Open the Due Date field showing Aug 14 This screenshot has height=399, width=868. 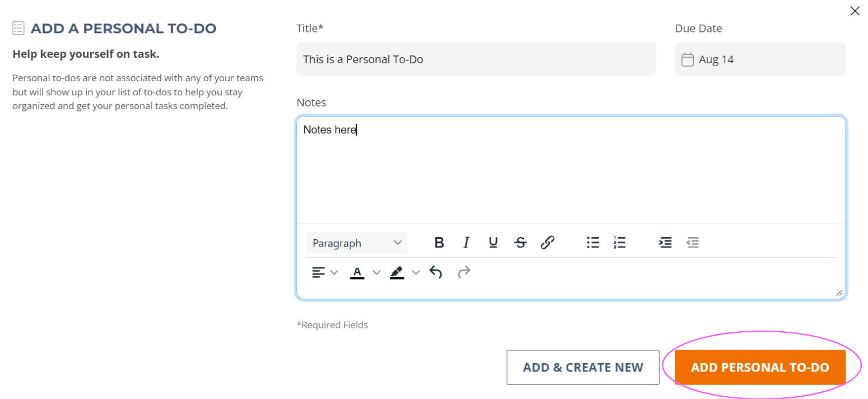[760, 59]
